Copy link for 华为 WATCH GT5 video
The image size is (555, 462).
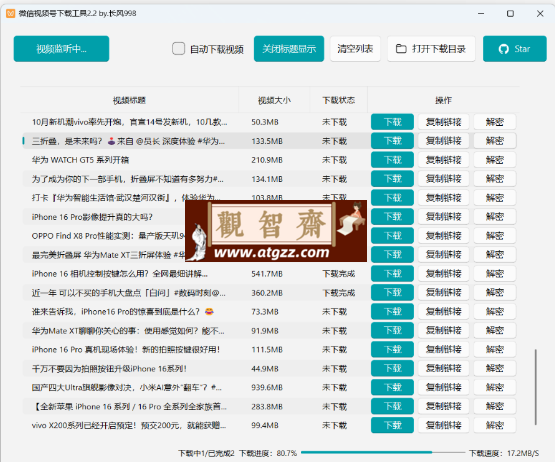(444, 160)
